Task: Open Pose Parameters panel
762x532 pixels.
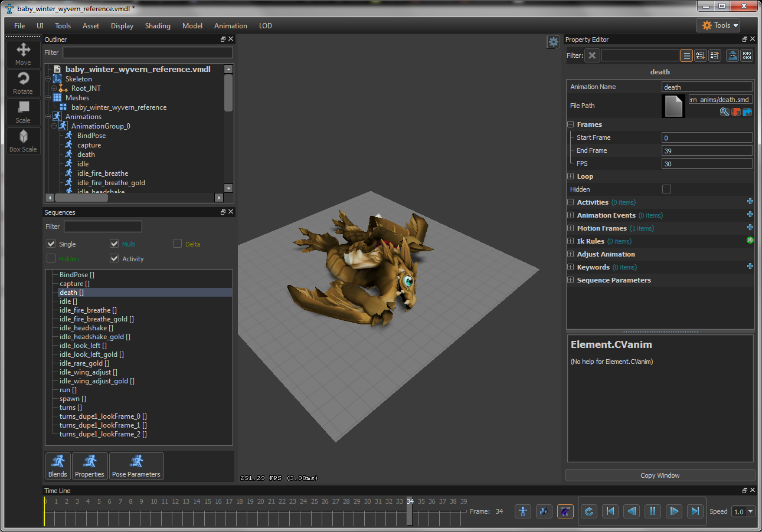Action: point(136,466)
